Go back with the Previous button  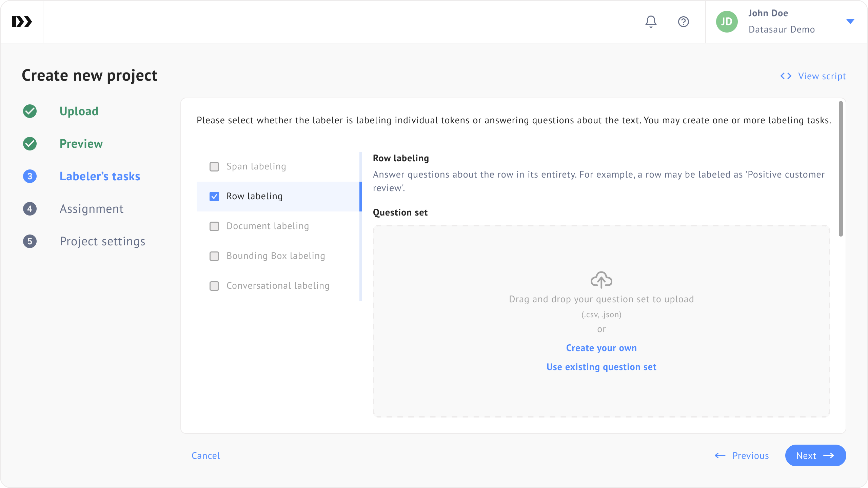[742, 455]
